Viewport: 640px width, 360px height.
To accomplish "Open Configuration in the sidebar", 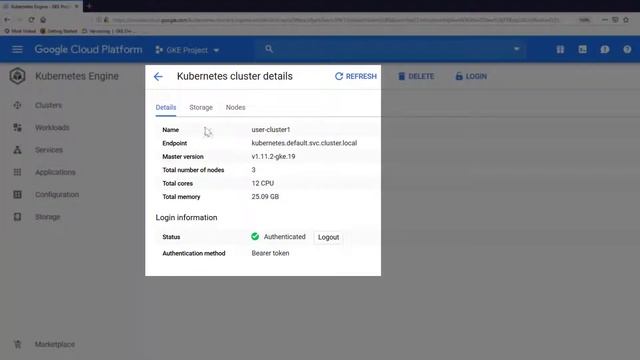I will (57, 194).
